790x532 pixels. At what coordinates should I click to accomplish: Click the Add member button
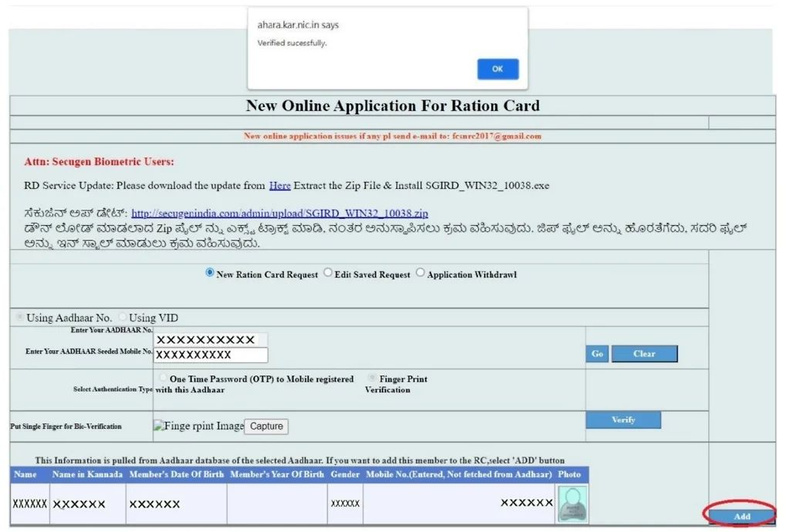coord(741,516)
